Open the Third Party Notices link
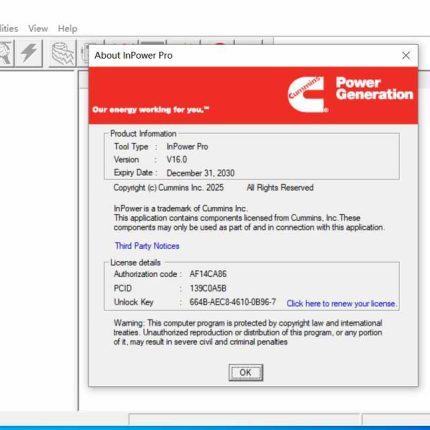Screen dimensions: 430x430 click(147, 246)
